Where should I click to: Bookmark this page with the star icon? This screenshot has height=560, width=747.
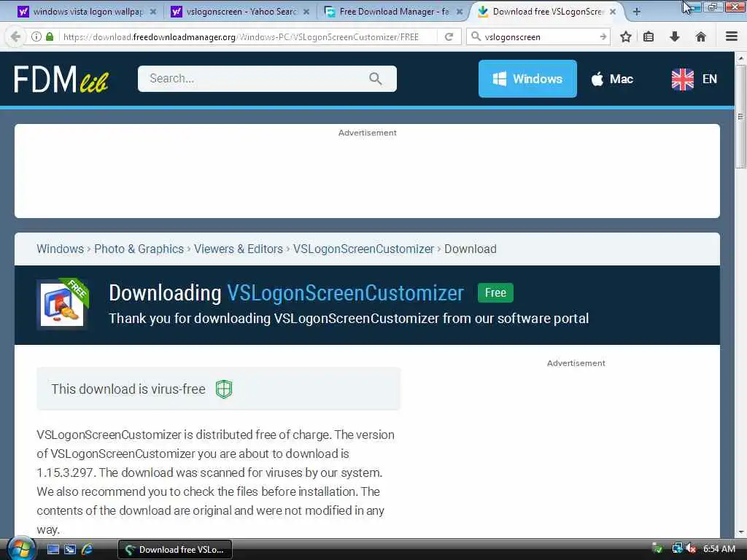pos(625,36)
